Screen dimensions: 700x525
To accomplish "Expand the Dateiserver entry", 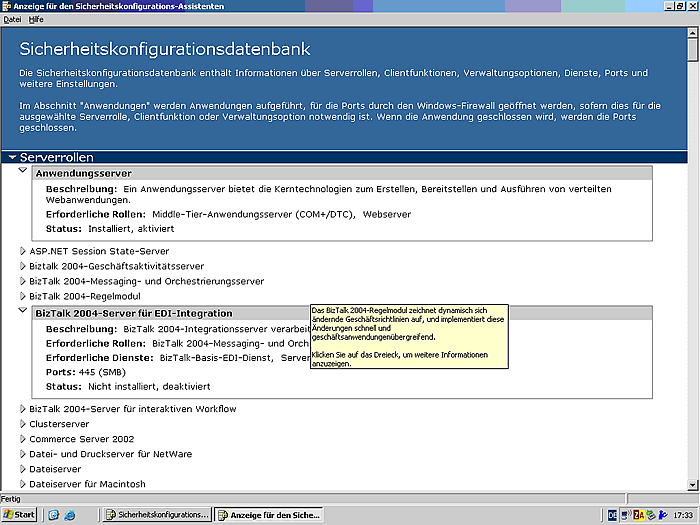I will click(x=23, y=469).
